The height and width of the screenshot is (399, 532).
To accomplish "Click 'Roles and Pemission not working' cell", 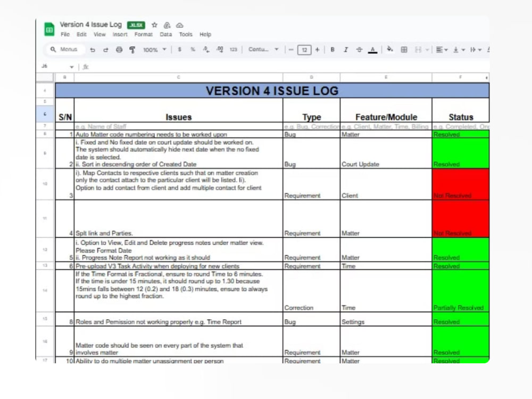I will [178, 319].
